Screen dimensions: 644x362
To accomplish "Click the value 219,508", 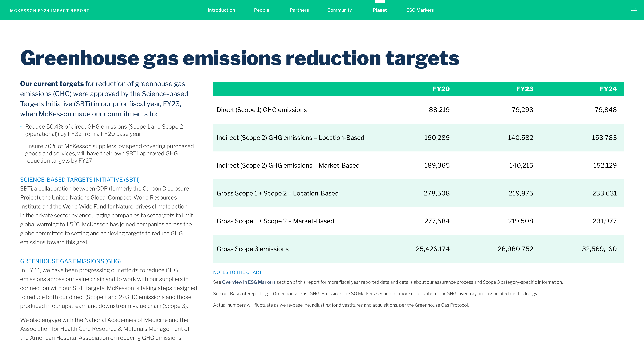I will 521,221.
